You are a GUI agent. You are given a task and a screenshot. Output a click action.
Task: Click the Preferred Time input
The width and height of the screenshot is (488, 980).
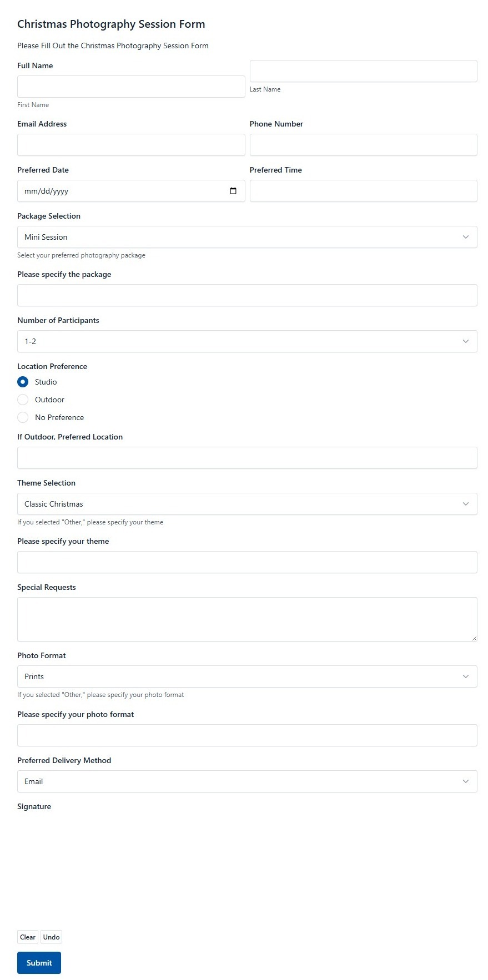coord(364,191)
